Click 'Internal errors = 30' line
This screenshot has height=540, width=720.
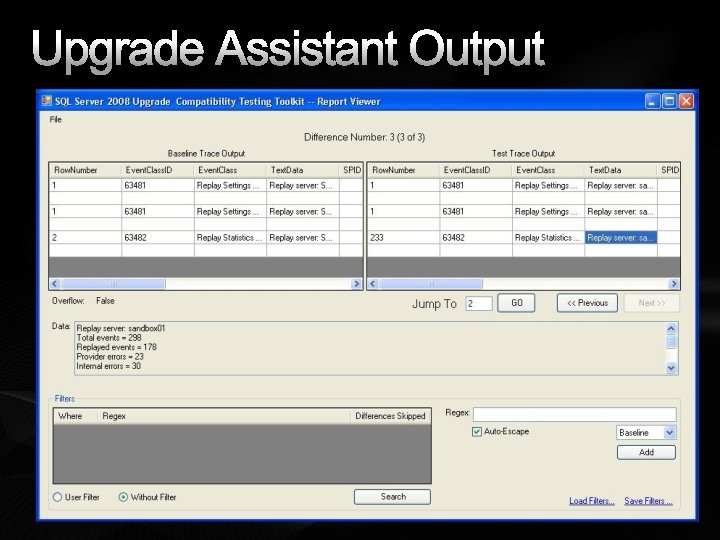click(x=109, y=366)
